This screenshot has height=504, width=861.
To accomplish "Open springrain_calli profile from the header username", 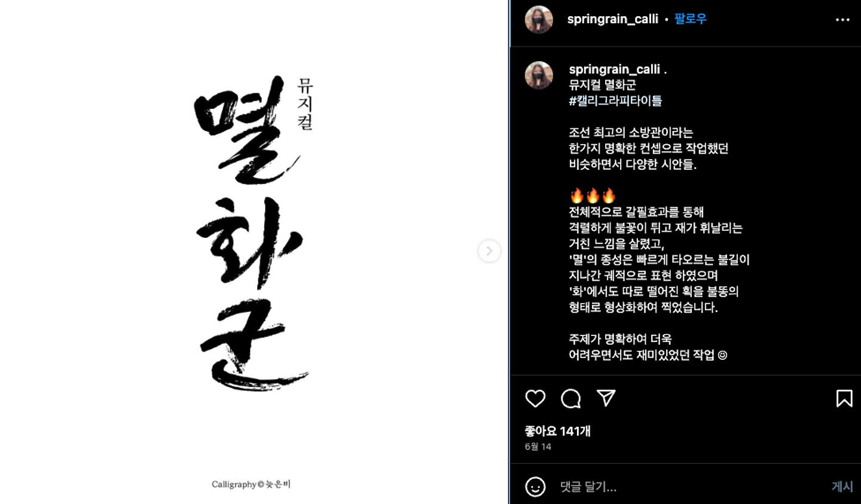I will (612, 19).
